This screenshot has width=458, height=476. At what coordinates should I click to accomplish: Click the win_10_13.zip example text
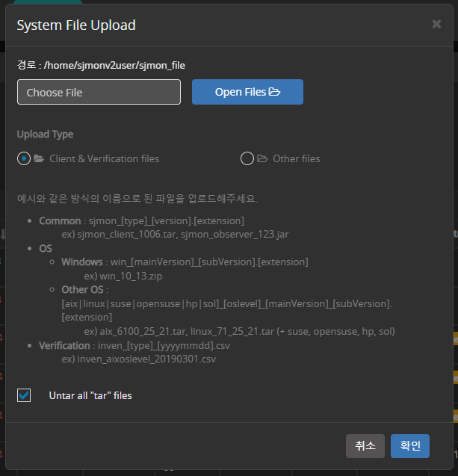(x=130, y=276)
